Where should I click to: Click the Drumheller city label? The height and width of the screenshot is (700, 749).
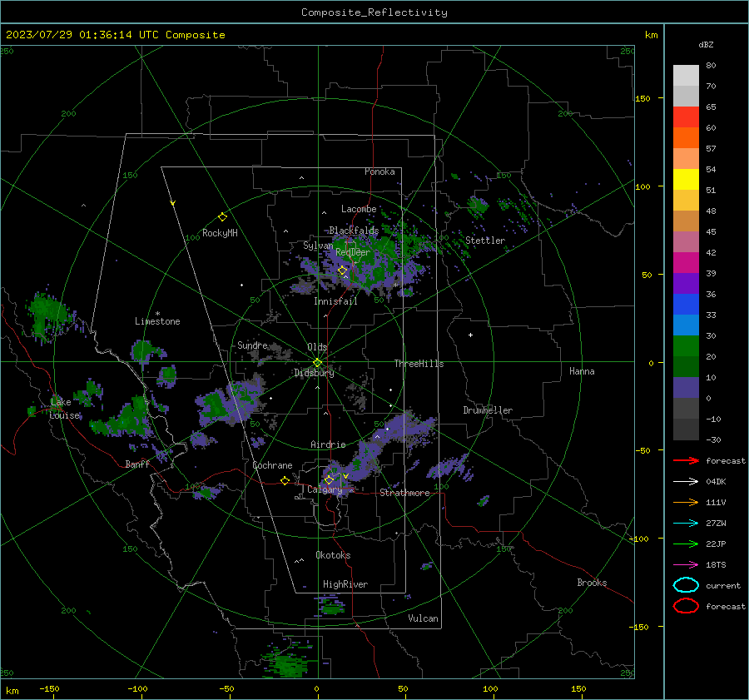488,410
